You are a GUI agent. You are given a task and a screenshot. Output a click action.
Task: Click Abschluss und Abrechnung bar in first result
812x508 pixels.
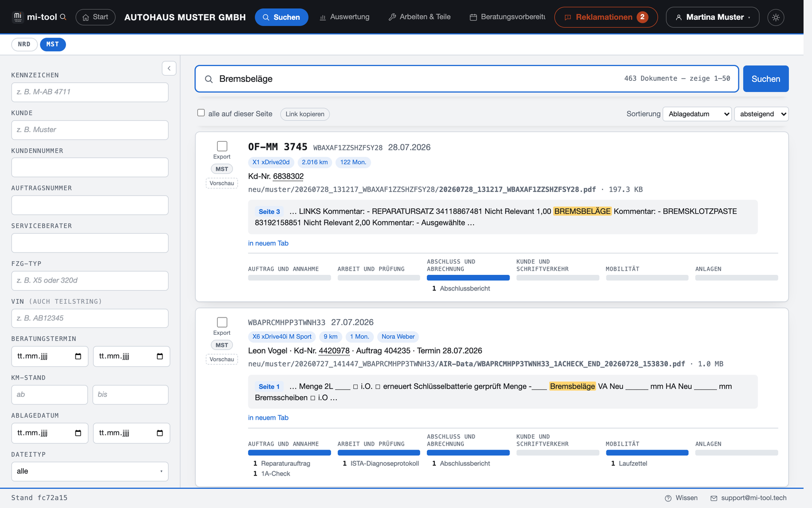coord(468,278)
